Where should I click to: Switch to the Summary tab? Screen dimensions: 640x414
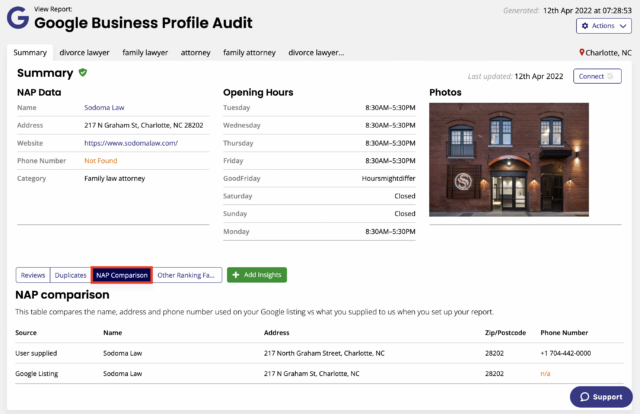[x=30, y=52]
